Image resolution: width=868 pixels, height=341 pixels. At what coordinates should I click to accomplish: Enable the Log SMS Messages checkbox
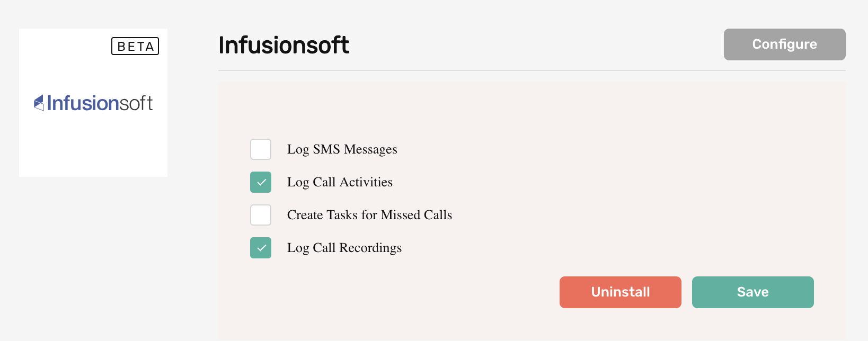coord(261,149)
